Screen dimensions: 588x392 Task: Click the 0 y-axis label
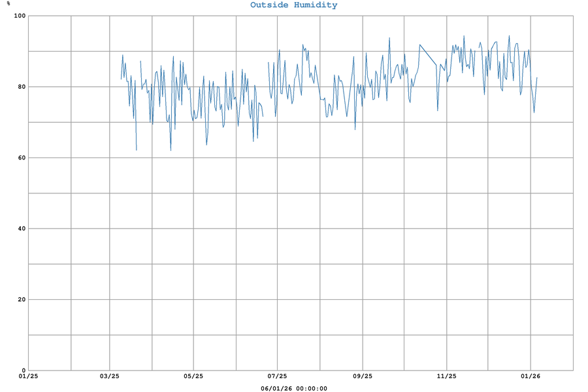(23, 370)
